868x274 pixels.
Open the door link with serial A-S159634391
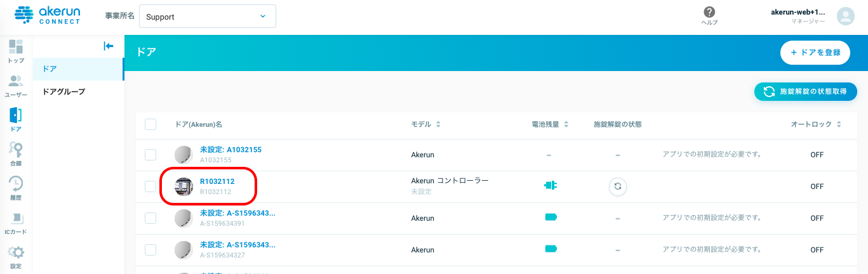[x=237, y=213]
